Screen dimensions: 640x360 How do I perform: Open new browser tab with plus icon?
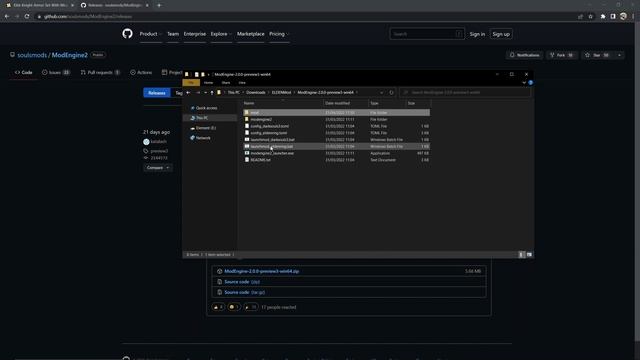[159, 5]
